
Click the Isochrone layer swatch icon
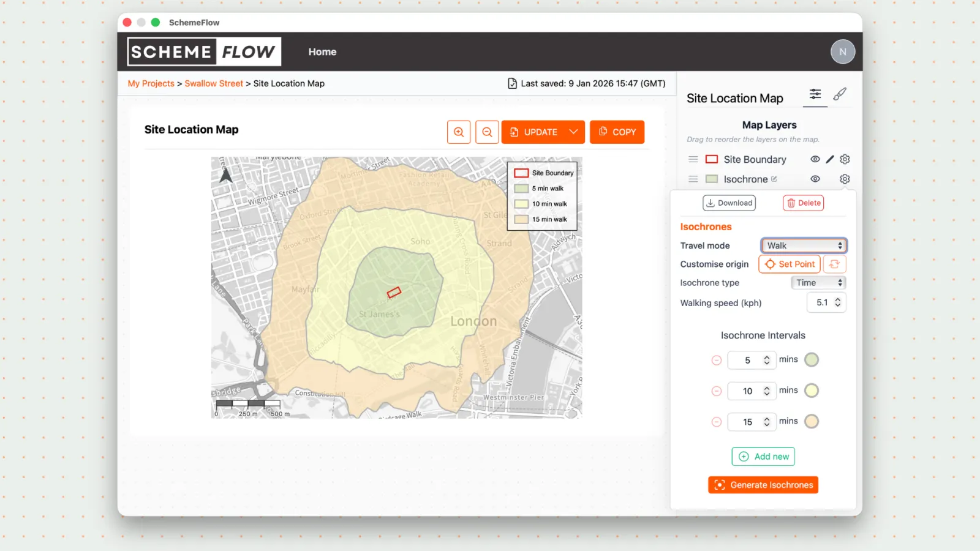click(712, 179)
